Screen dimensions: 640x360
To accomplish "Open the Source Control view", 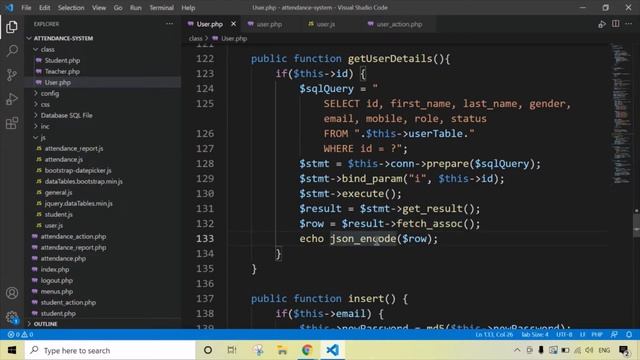I will tap(12, 75).
